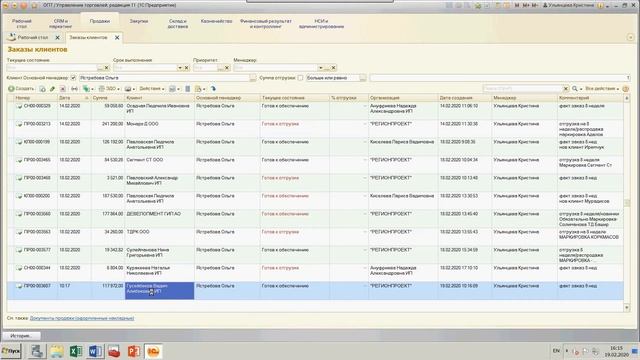
Task: Click the Ястребова Ольга manager filter field
Action: tap(164, 78)
